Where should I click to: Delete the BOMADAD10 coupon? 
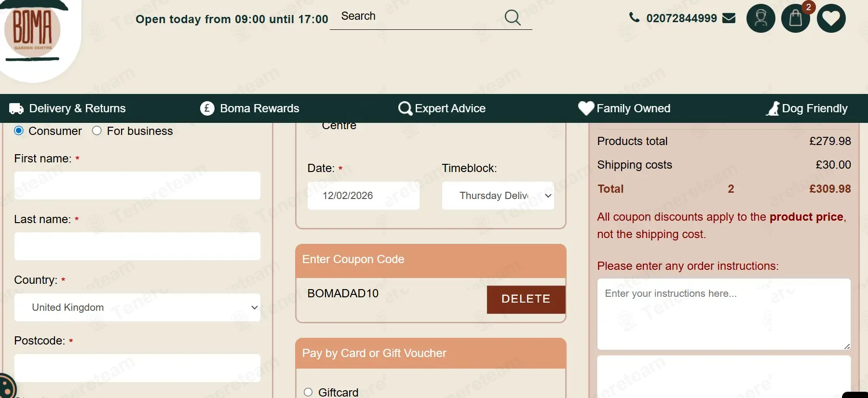click(x=526, y=299)
